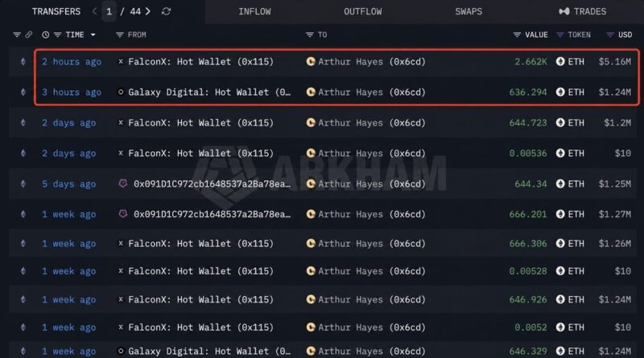Image resolution: width=644 pixels, height=358 pixels.
Task: Click the '$1.2M' USD amount
Action: (x=617, y=122)
